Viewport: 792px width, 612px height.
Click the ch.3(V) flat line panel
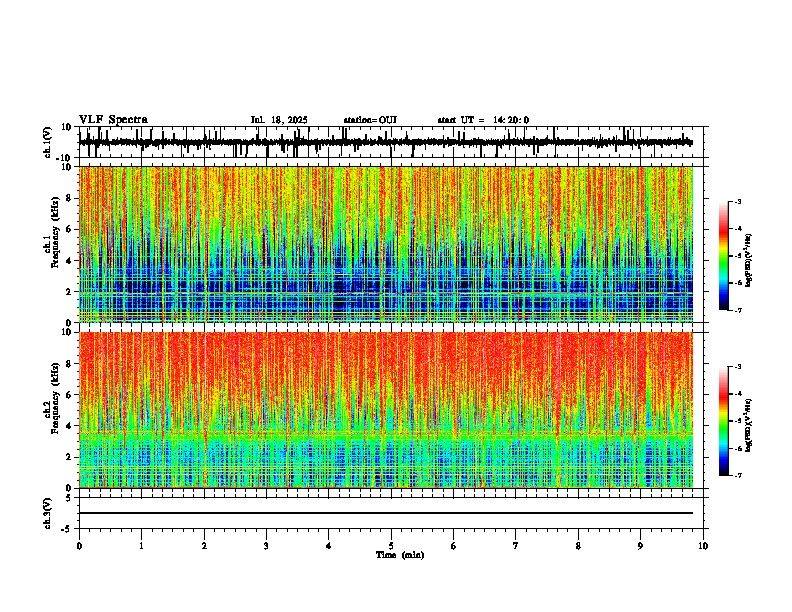coord(393,513)
